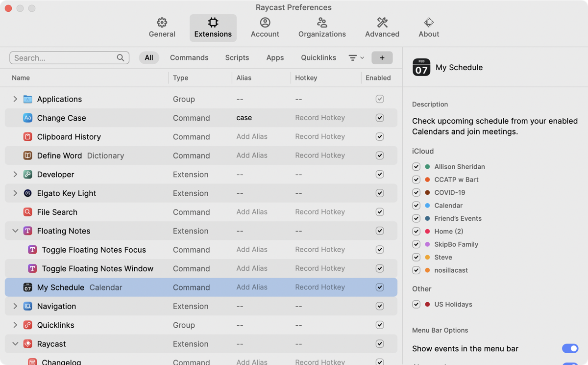This screenshot has height=365, width=588.
Task: Uncheck the COVID-19 calendar checkbox
Action: (x=416, y=193)
